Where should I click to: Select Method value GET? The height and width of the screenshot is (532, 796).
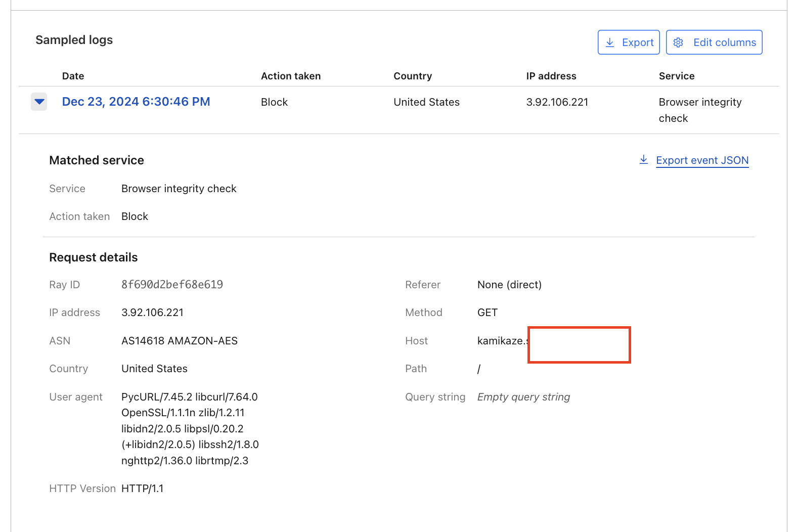click(x=488, y=313)
